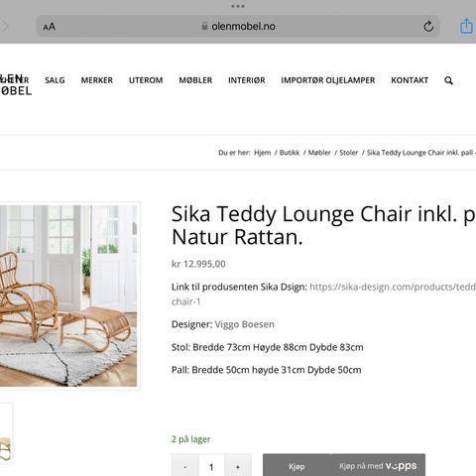This screenshot has width=476, height=476.
Task: Increase quantity with plus button
Action: (238, 467)
